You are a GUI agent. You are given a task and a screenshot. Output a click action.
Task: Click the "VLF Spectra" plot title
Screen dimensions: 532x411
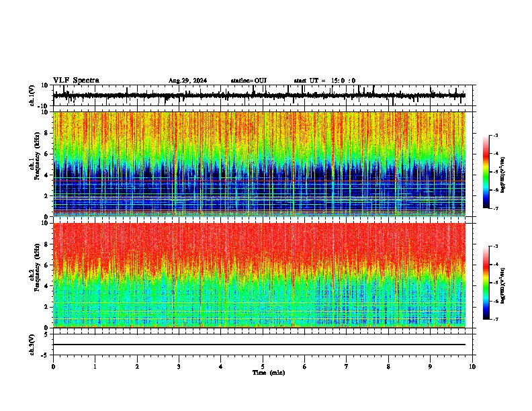pyautogui.click(x=76, y=80)
